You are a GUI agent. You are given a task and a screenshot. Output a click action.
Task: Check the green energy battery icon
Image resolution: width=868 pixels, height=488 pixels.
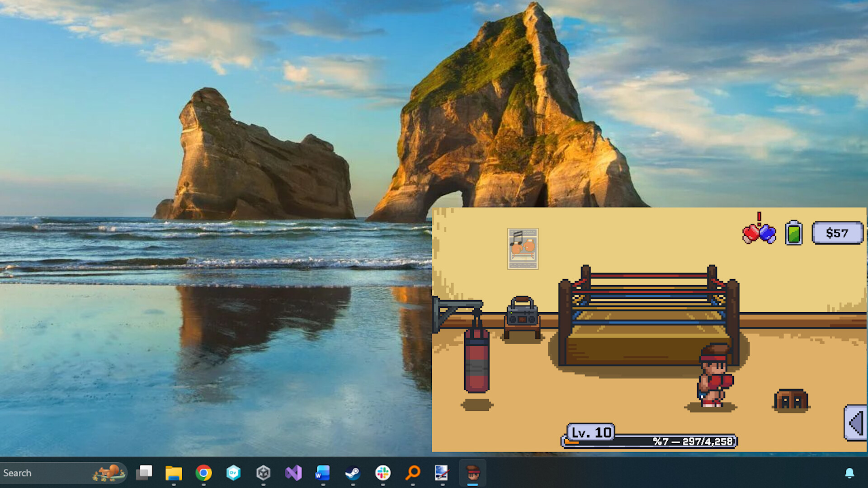(x=793, y=234)
